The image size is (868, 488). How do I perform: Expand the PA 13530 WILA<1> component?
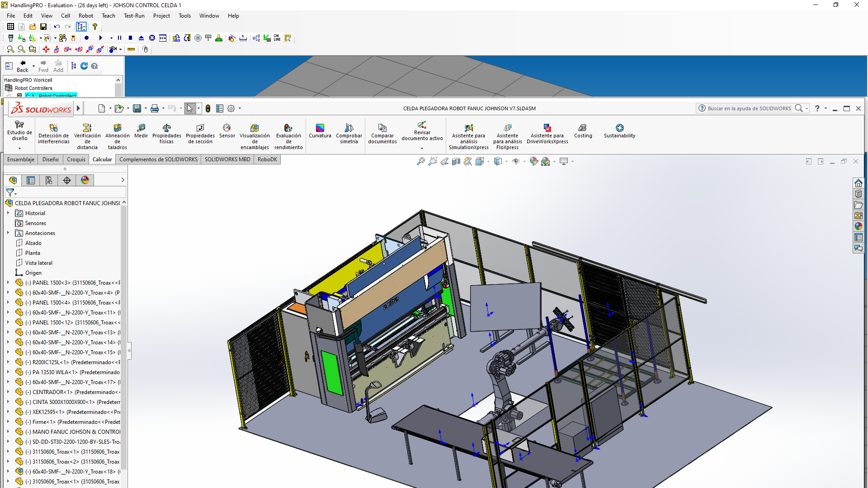(x=8, y=372)
